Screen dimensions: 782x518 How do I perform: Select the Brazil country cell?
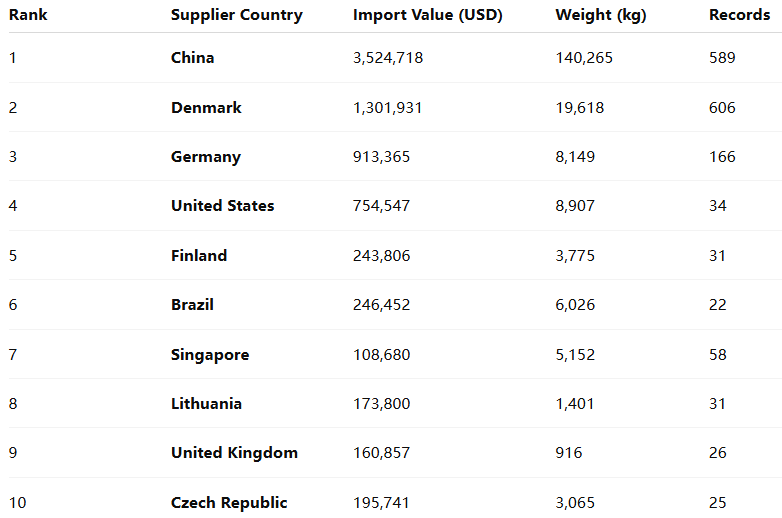(x=192, y=305)
